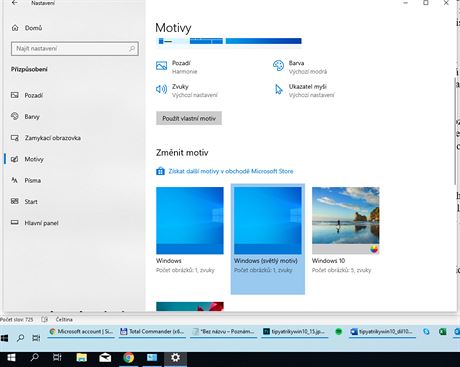The height and width of the screenshot is (367, 460).
Task: Switch to the Total Commander taskbar button
Action: coord(152,332)
